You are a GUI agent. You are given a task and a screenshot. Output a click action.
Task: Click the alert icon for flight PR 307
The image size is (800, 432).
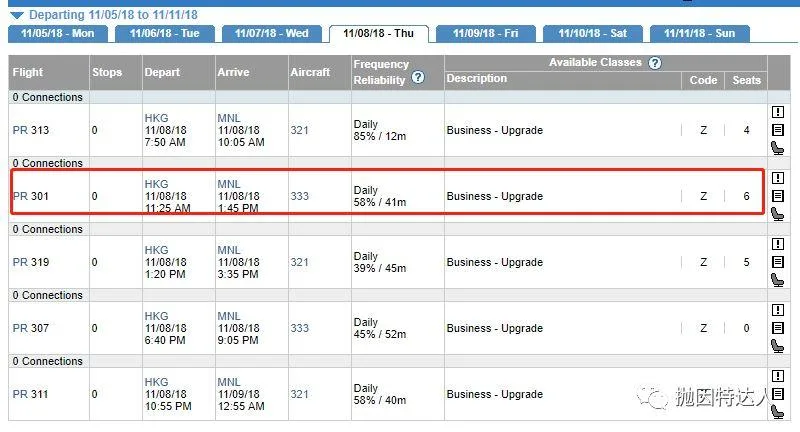(x=778, y=310)
